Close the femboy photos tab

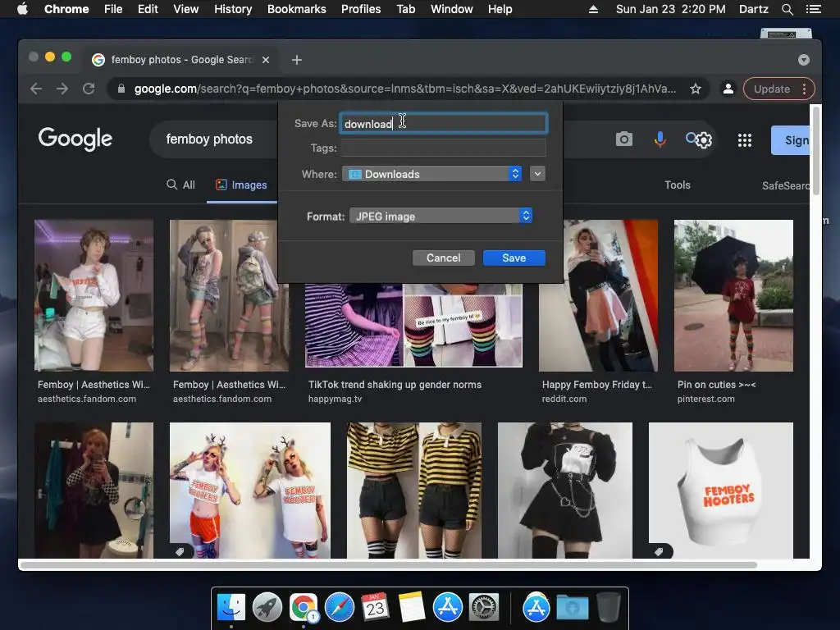tap(266, 60)
